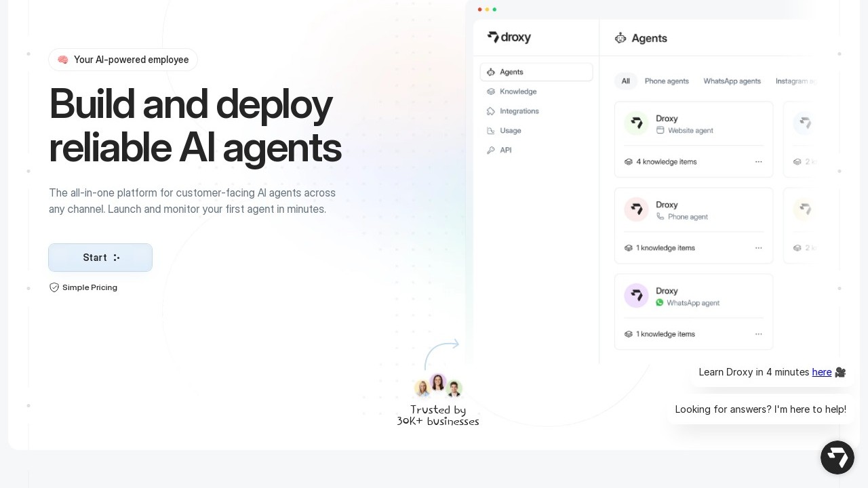Switch to the Phone agents tab
Screen dimensions: 868x488
point(666,81)
